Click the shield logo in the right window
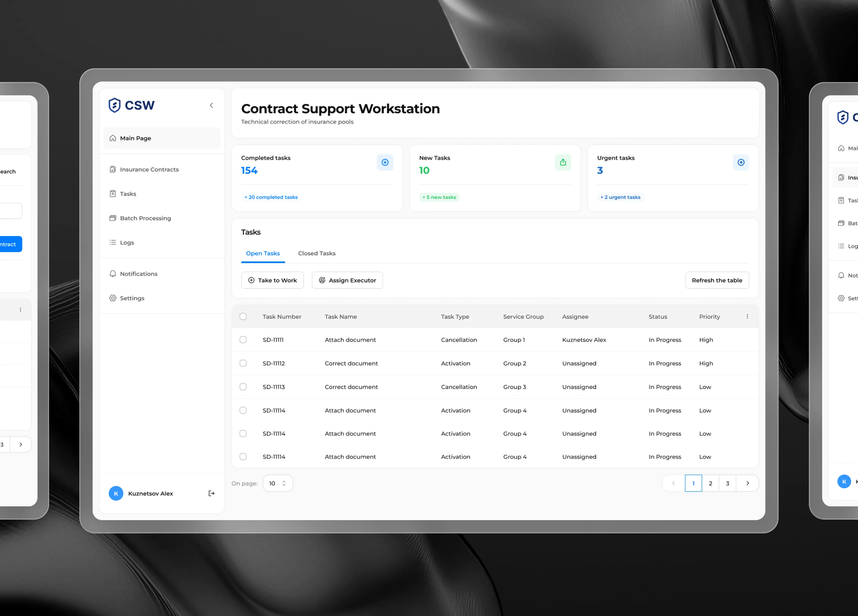Screen dimensions: 858x616 (x=843, y=117)
